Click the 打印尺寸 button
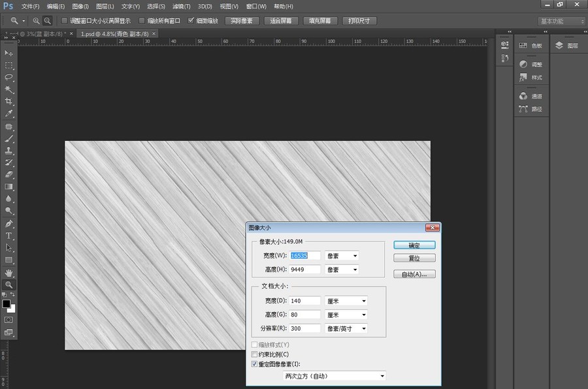588x389 pixels. (x=359, y=21)
